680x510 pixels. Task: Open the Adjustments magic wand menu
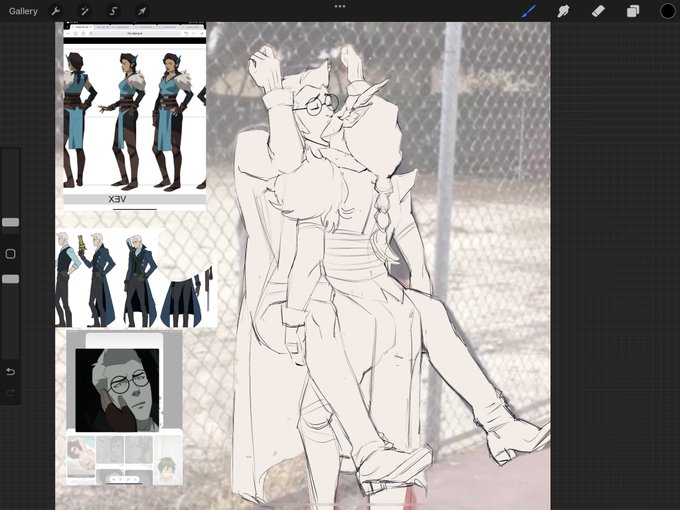[85, 11]
